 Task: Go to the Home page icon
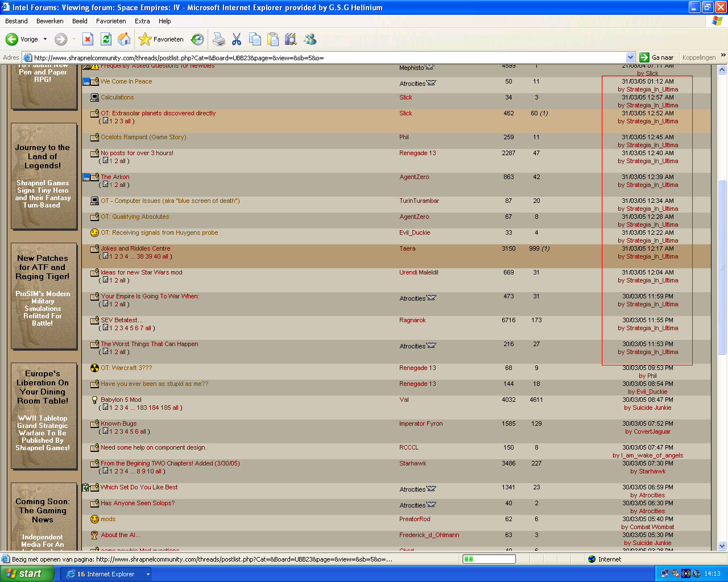point(123,39)
